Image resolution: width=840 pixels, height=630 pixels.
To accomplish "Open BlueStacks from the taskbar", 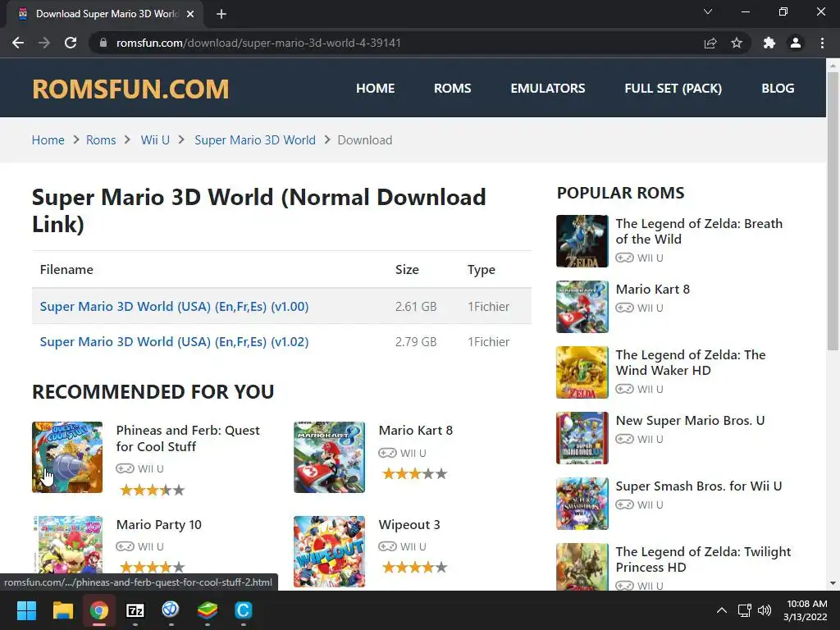I will click(208, 610).
